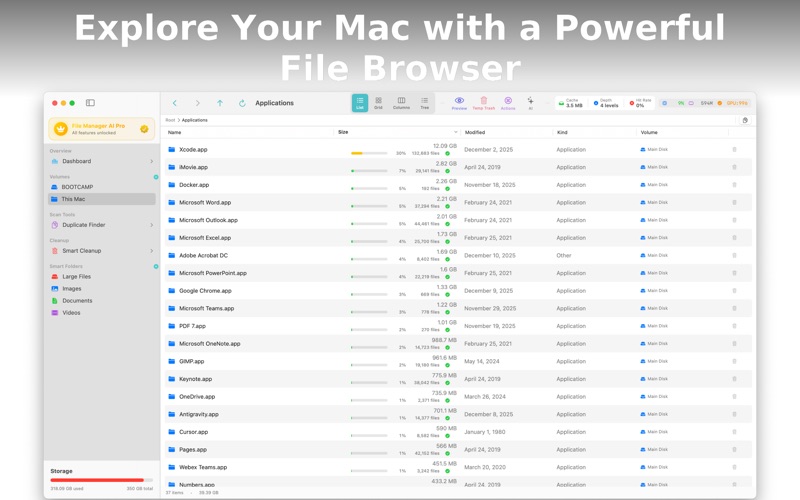This screenshot has width=800, height=500.
Task: Switch to Grid view
Action: click(378, 103)
